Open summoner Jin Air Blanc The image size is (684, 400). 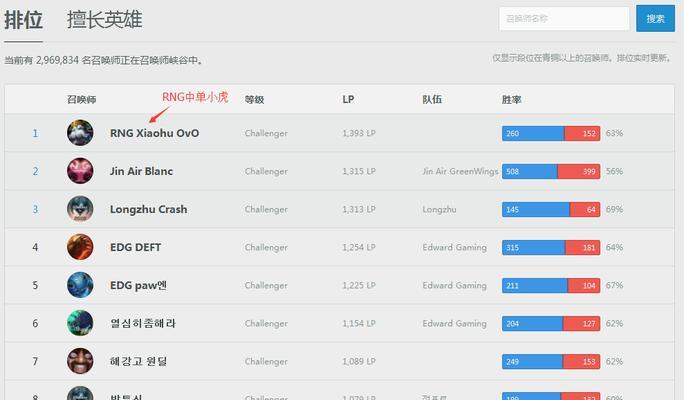click(x=141, y=171)
